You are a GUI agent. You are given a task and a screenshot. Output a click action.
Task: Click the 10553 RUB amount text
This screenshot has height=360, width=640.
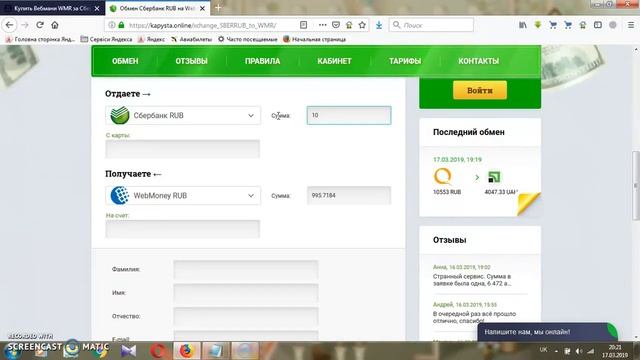click(447, 192)
